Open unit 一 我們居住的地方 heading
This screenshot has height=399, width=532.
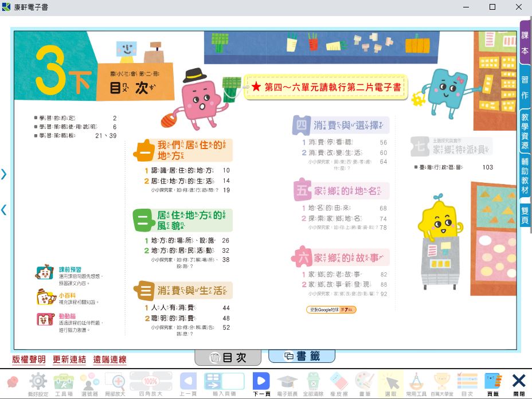pos(183,150)
